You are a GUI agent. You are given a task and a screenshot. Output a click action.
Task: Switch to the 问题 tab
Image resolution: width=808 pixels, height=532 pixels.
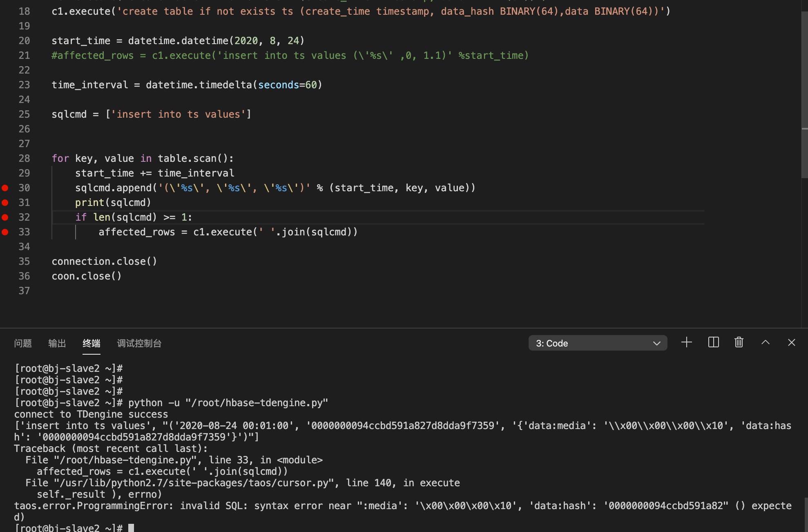[23, 343]
